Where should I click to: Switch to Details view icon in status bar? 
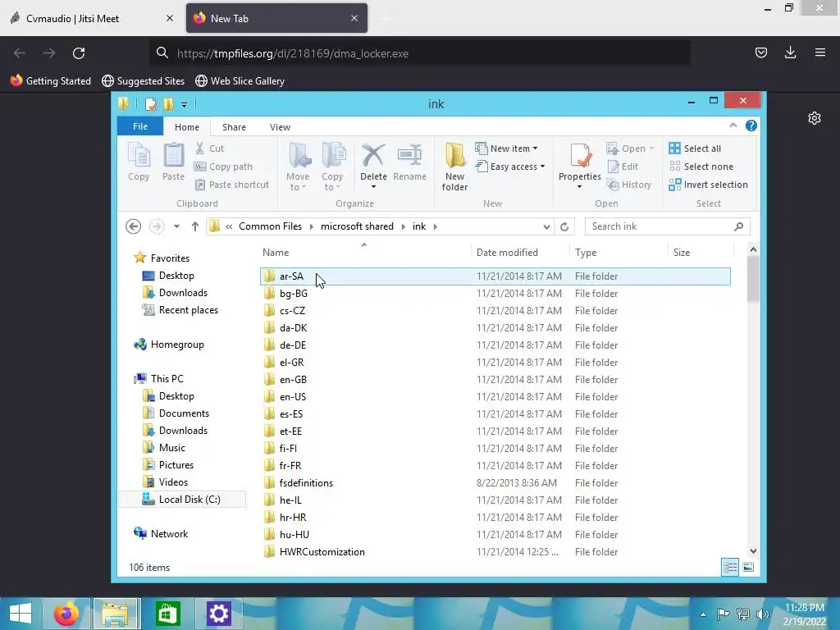pyautogui.click(x=730, y=567)
